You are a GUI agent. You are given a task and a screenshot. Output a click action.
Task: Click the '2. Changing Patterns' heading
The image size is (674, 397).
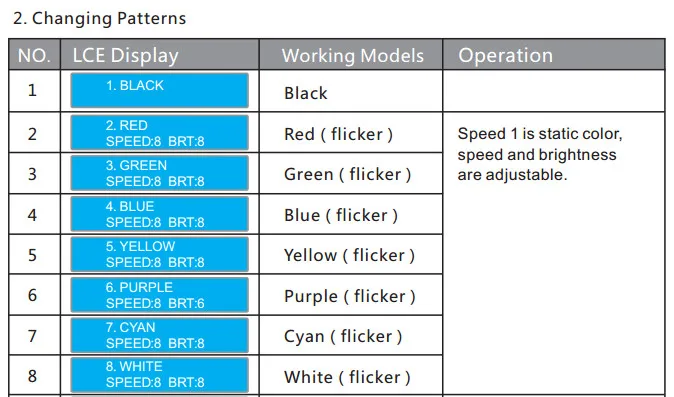tap(100, 18)
